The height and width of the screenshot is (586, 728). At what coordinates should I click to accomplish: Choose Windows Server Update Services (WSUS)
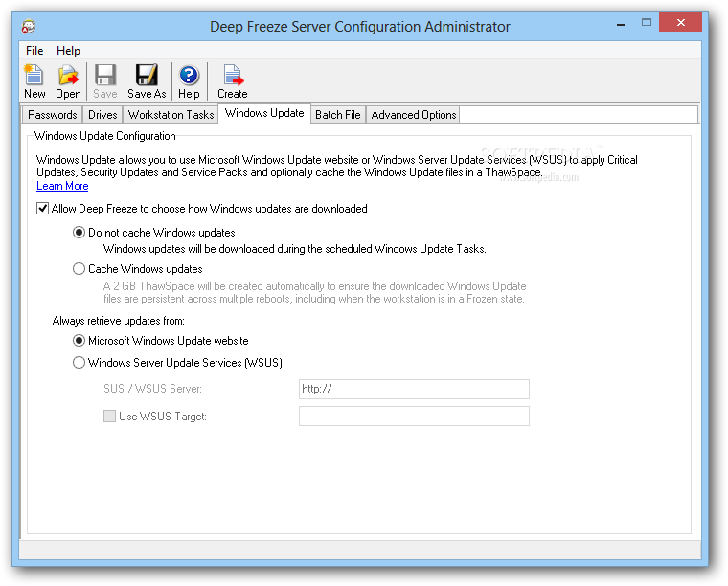(x=79, y=362)
